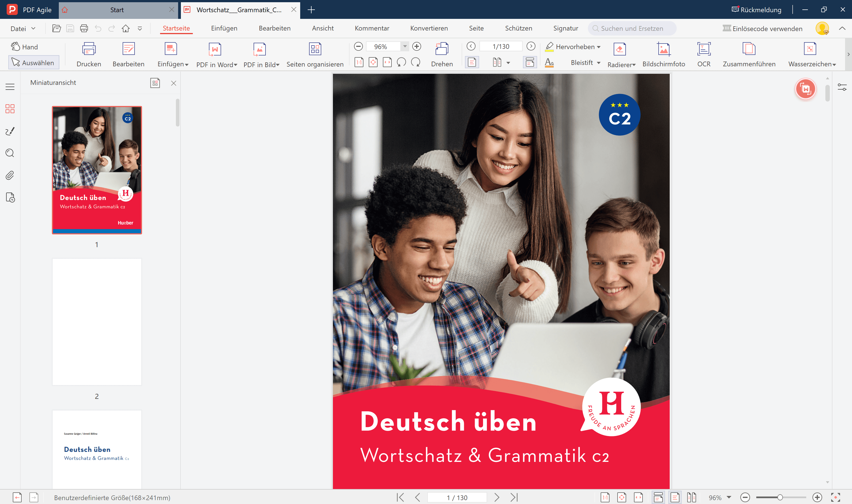Click the home icon in quick toolbar
Viewport: 852px width, 504px height.
[x=126, y=28]
